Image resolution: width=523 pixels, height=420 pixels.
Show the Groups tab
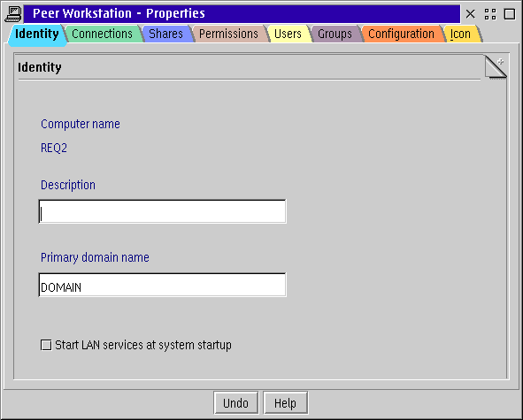pyautogui.click(x=335, y=34)
